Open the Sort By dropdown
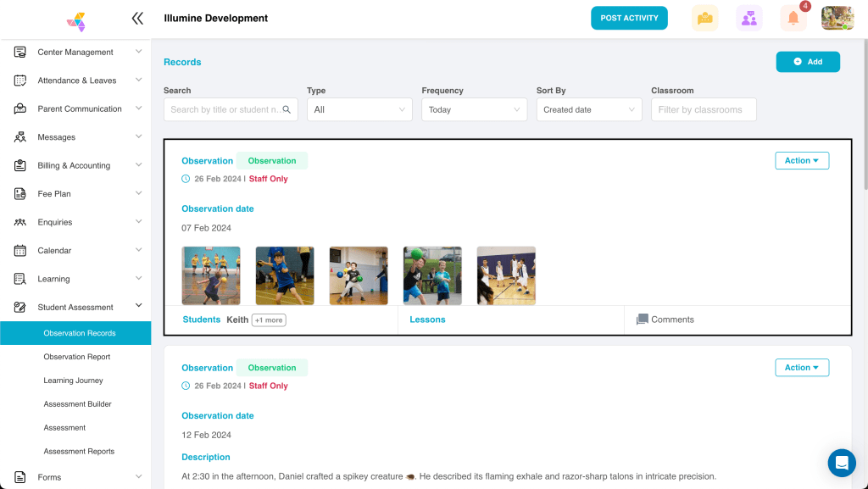Screen dimensions: 868x489 pos(589,109)
